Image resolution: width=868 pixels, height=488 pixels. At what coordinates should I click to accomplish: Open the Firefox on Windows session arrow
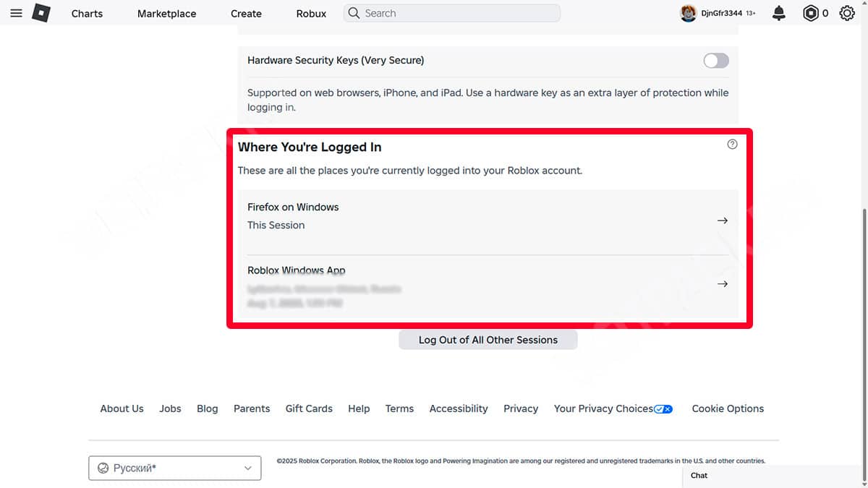722,221
